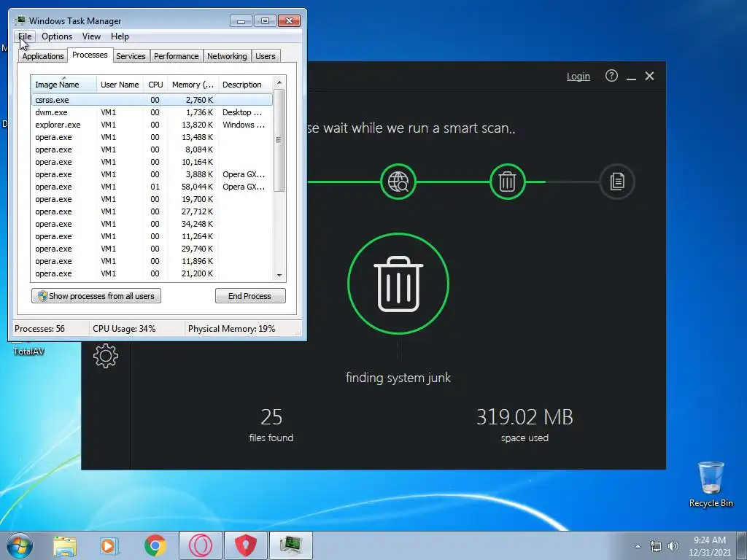Click the 25 files found value
This screenshot has height=560, width=747.
point(271,417)
